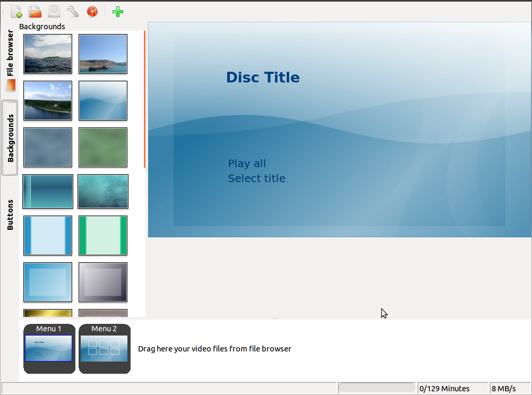Click the File browser tab's orange icon
Screen dimensions: 532x395
(11, 85)
